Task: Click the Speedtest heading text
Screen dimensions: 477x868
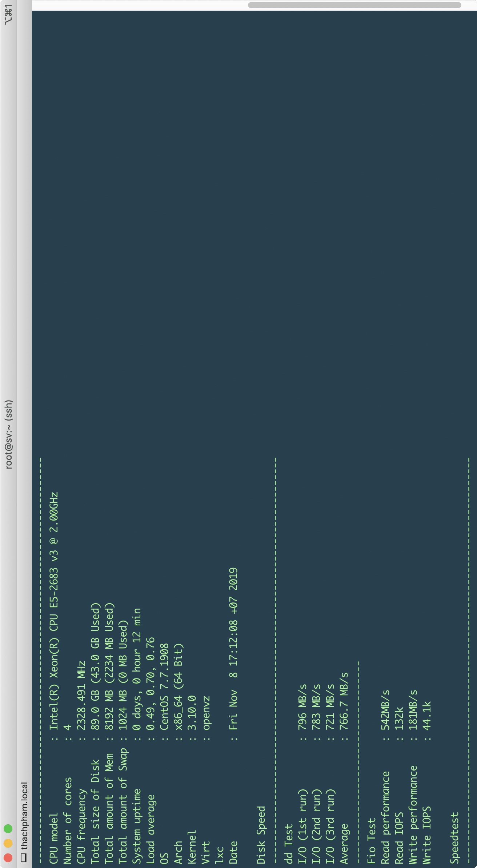Action: tap(454, 838)
